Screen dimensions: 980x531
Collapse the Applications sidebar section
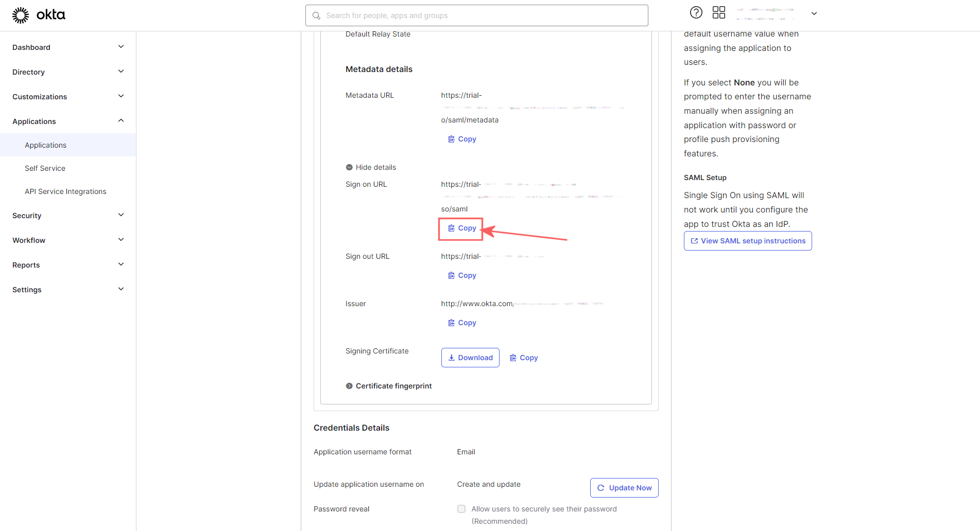[x=68, y=121]
